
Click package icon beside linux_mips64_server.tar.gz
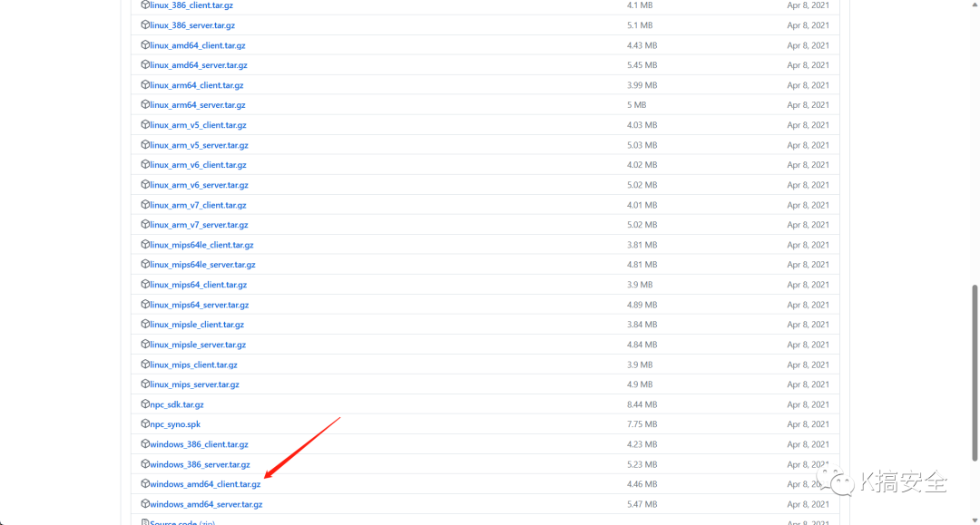tap(145, 305)
